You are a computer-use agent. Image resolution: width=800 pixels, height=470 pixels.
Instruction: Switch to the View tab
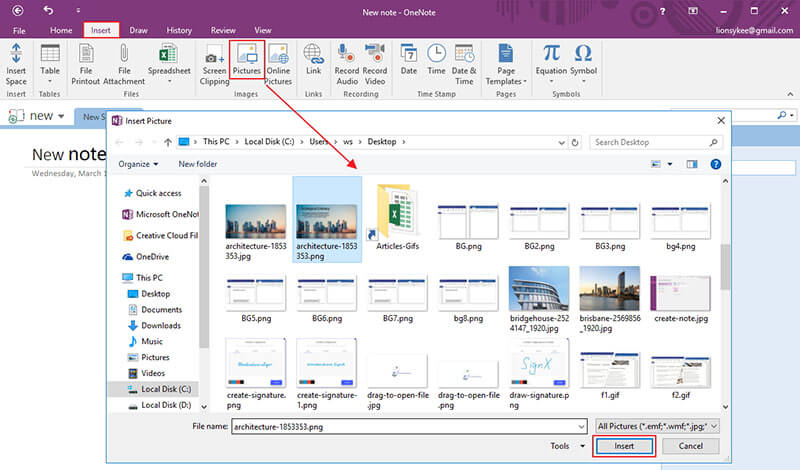[x=263, y=30]
